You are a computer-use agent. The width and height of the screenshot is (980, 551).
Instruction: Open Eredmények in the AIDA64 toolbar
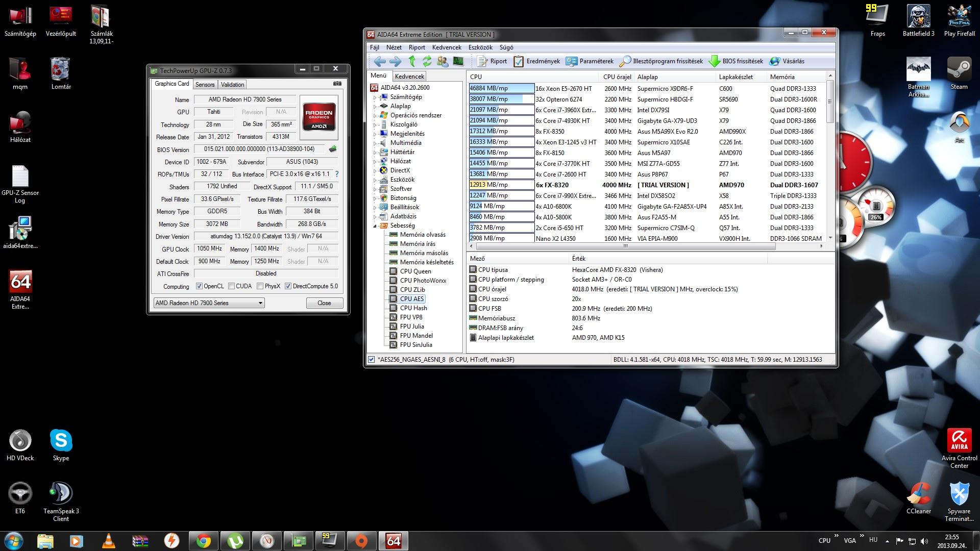coord(536,61)
